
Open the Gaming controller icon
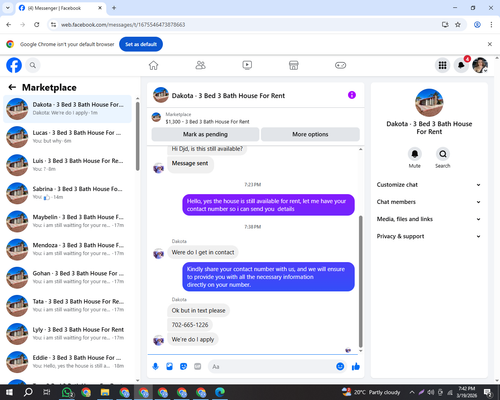[x=340, y=65]
